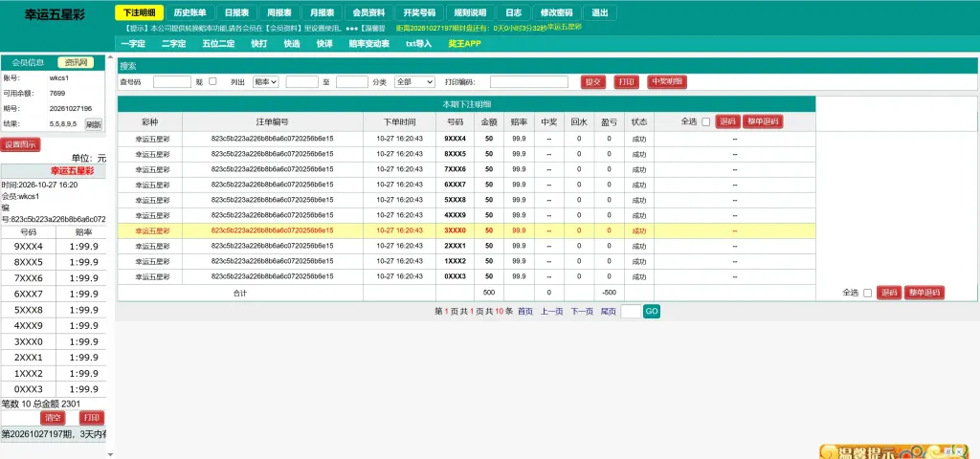Screen dimensions: 980x459
Task: Select the 8XXX5 row in bet table
Action: point(466,154)
